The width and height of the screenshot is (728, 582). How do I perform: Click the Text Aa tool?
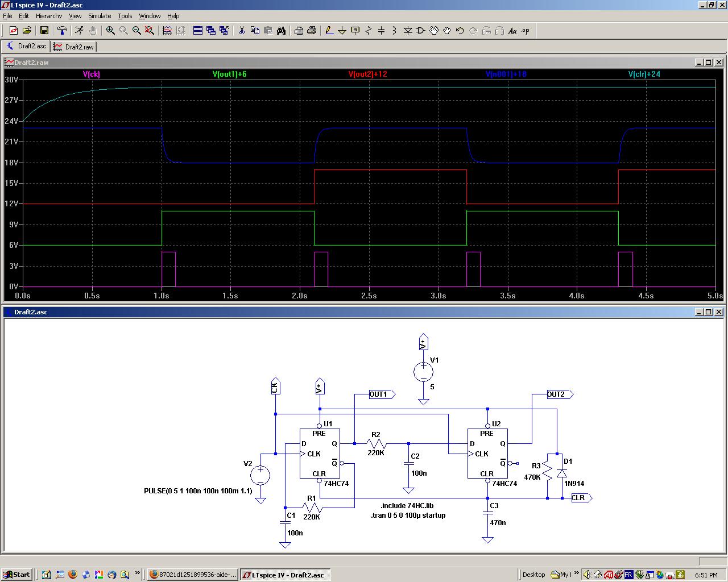512,31
